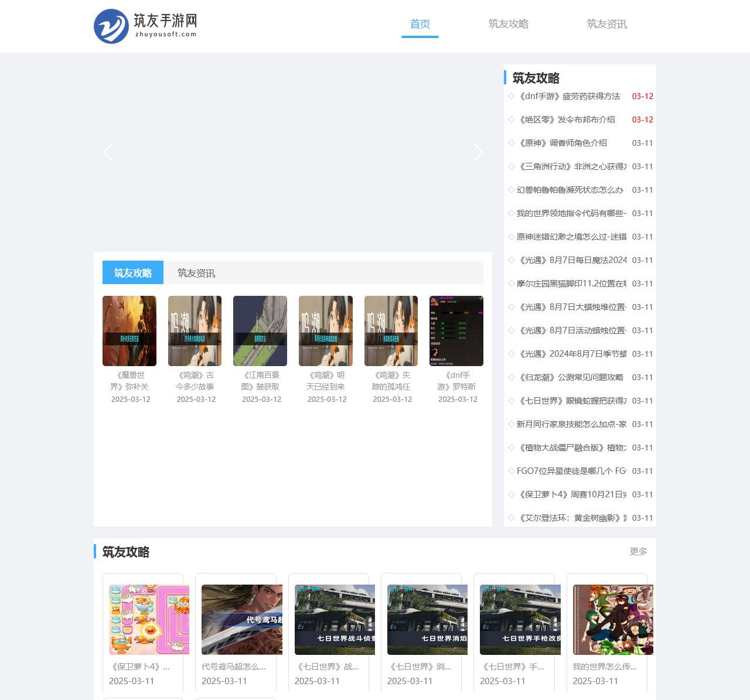Open 《艾尔登法环：黄金树幽影》 article
Viewport: 750px width, 700px height.
pos(571,518)
